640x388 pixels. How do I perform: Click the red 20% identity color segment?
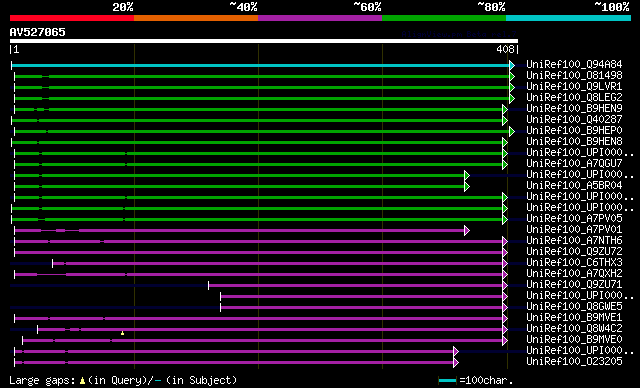(x=72, y=18)
